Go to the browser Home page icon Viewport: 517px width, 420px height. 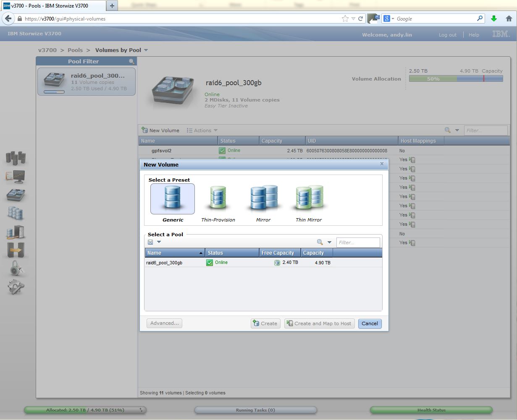tap(509, 18)
